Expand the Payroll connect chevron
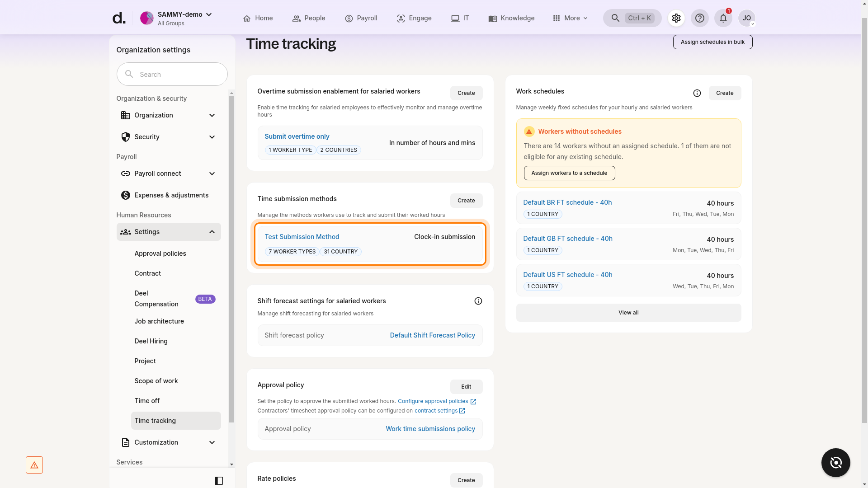The width and height of the screenshot is (868, 488). pyautogui.click(x=212, y=174)
